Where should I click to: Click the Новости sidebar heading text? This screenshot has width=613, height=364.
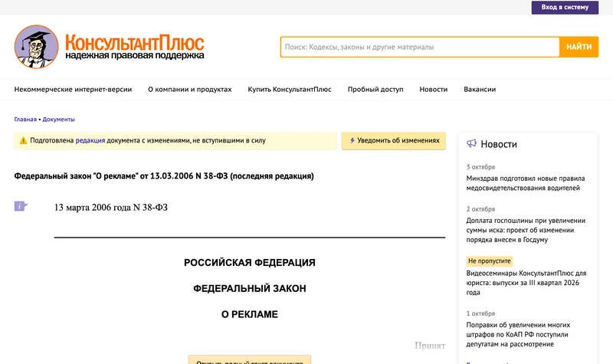(x=499, y=144)
